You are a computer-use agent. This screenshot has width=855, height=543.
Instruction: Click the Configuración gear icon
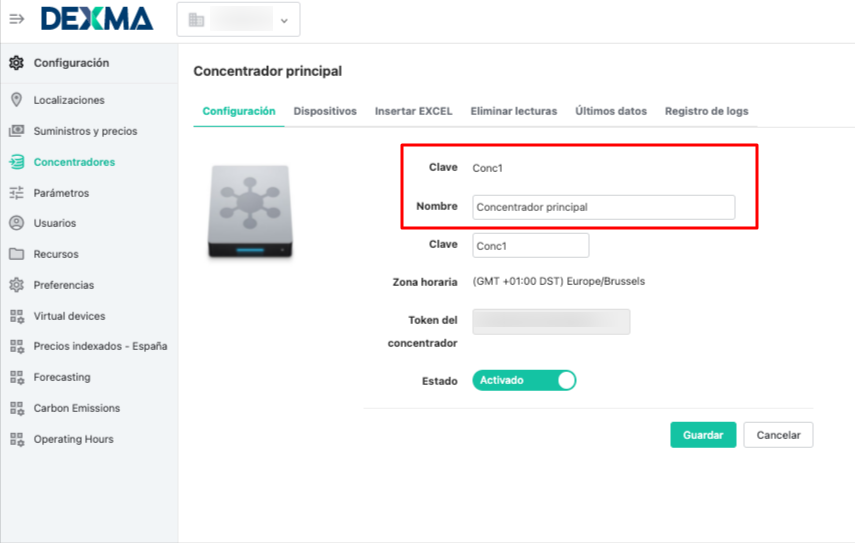(16, 63)
